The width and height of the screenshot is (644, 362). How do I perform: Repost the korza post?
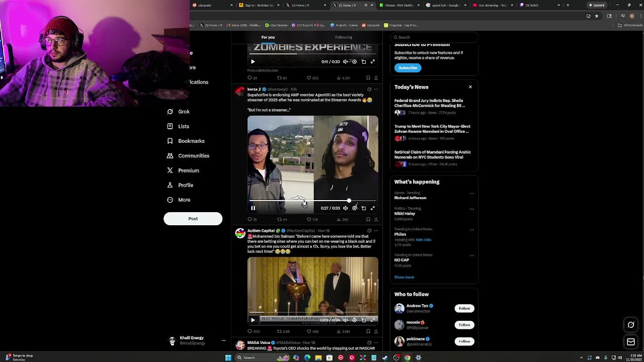point(279,219)
